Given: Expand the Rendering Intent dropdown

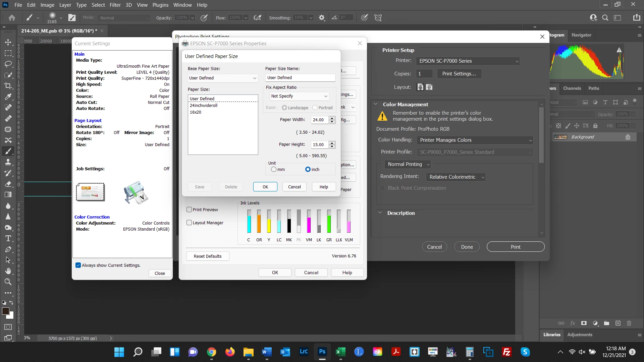Looking at the screenshot, I should click(456, 177).
